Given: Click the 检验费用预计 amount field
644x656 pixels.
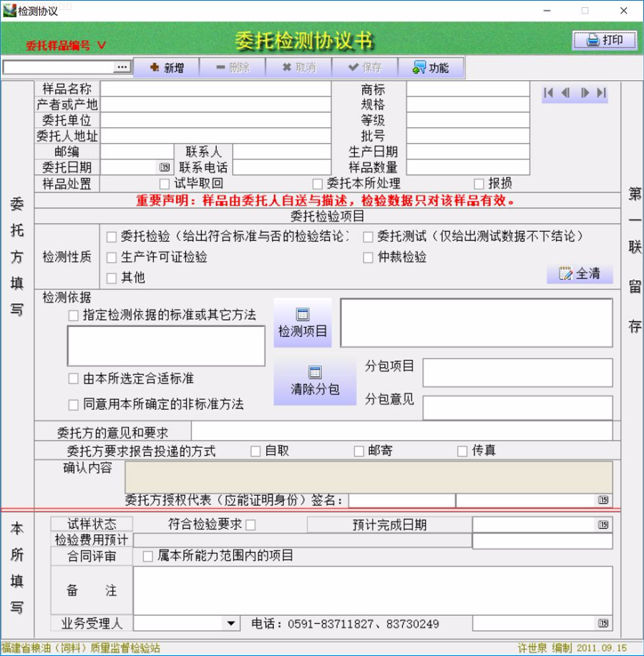Looking at the screenshot, I should coord(542,541).
